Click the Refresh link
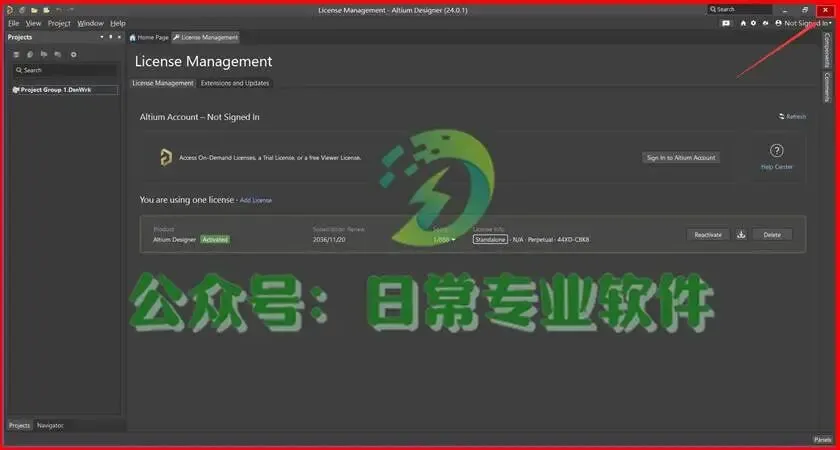Viewport: 840px width, 450px height. (792, 116)
